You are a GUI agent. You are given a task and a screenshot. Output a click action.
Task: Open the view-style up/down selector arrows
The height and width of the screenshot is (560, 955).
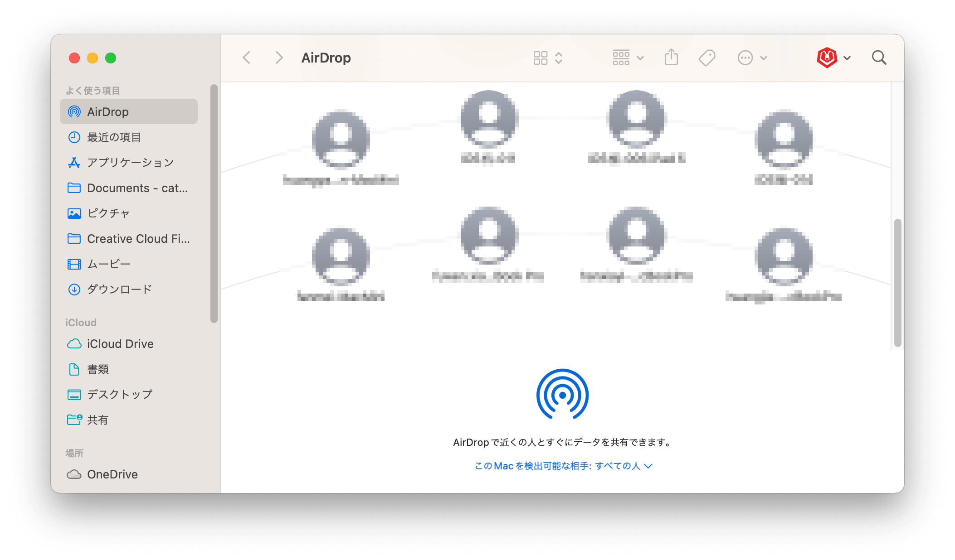[559, 58]
